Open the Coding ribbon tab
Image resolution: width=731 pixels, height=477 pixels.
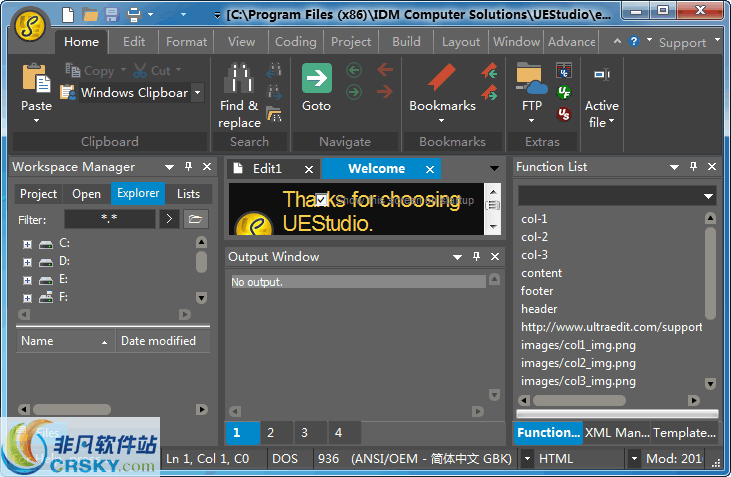tap(296, 42)
